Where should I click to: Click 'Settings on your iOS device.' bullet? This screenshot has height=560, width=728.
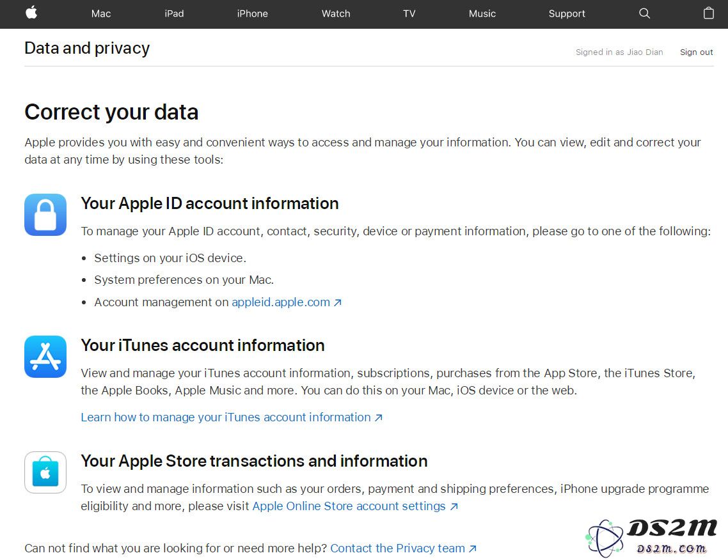pos(170,258)
